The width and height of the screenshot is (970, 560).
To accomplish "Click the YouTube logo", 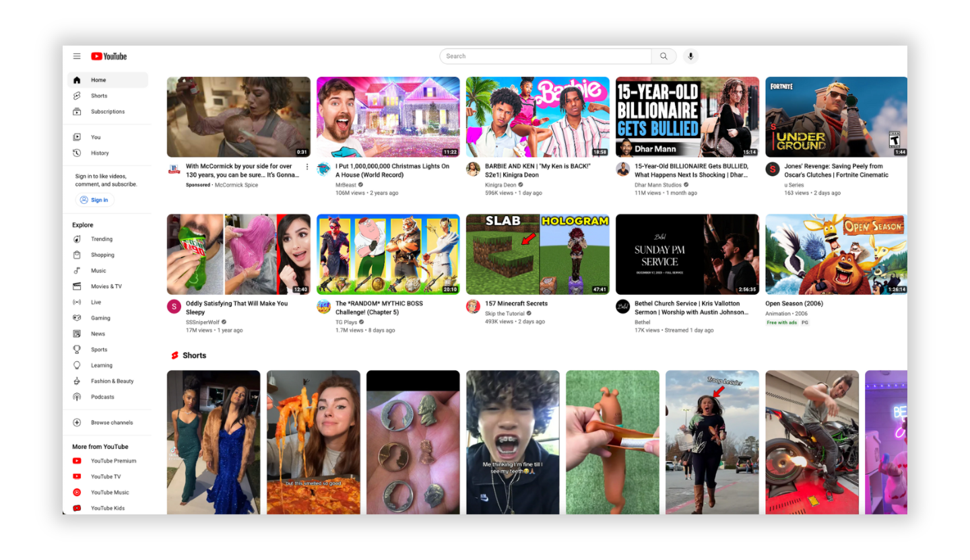I will (109, 57).
